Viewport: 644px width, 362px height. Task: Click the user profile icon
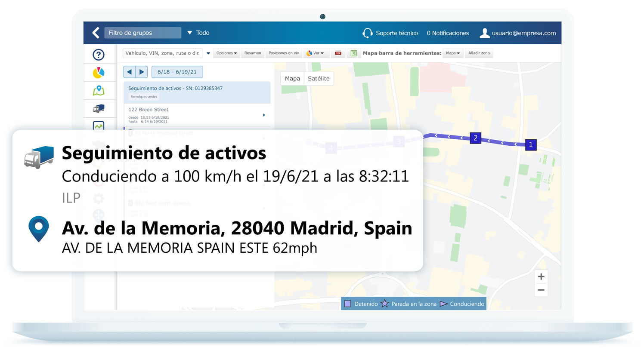point(485,33)
